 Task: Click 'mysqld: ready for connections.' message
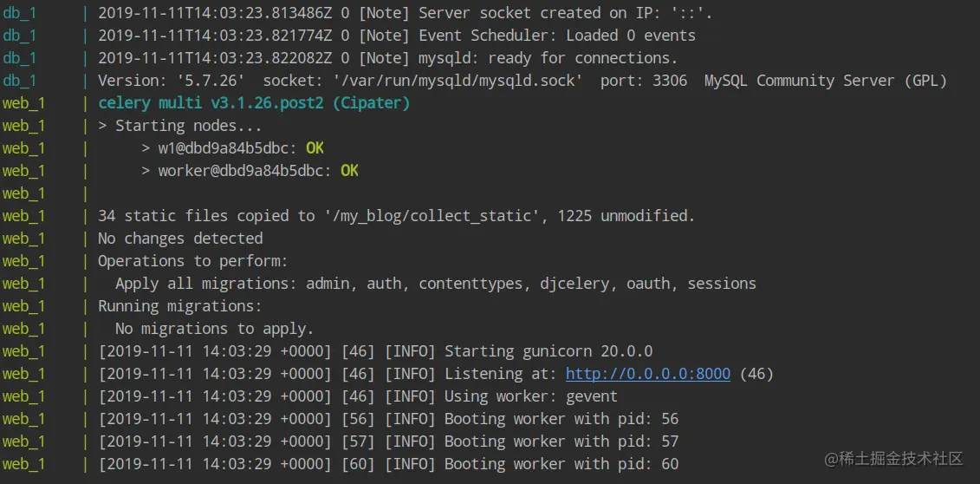pos(548,58)
